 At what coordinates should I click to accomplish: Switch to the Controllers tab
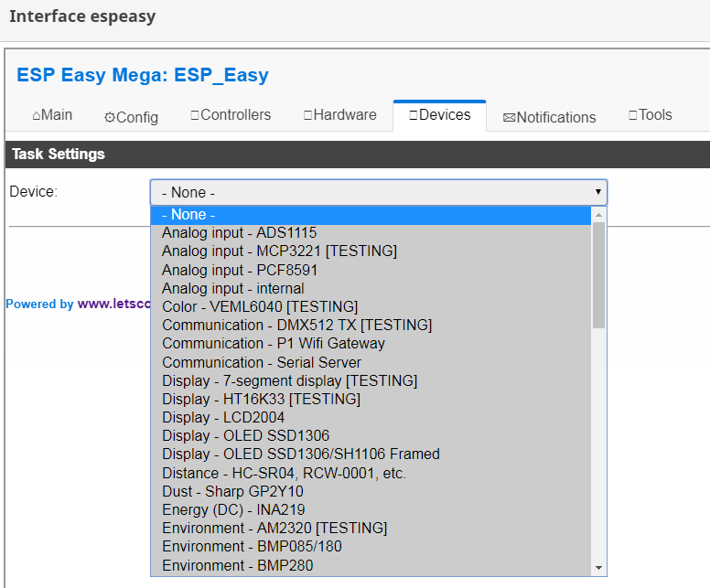coord(231,115)
